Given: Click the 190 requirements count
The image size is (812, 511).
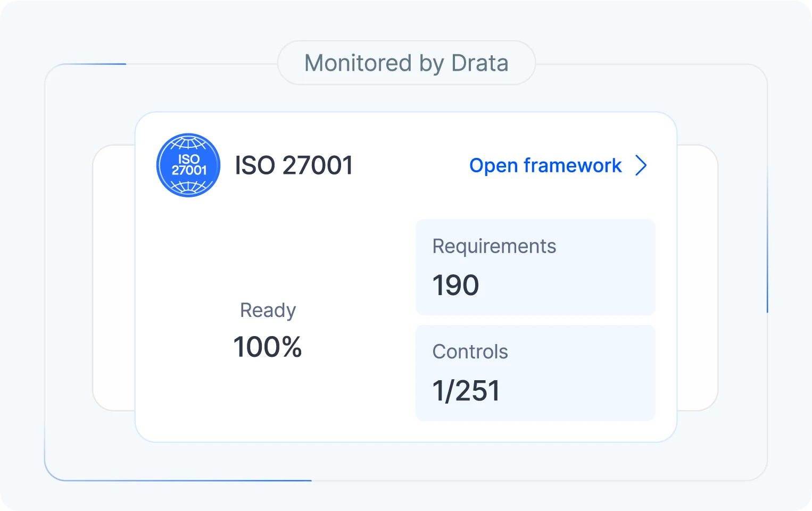Looking at the screenshot, I should point(455,285).
